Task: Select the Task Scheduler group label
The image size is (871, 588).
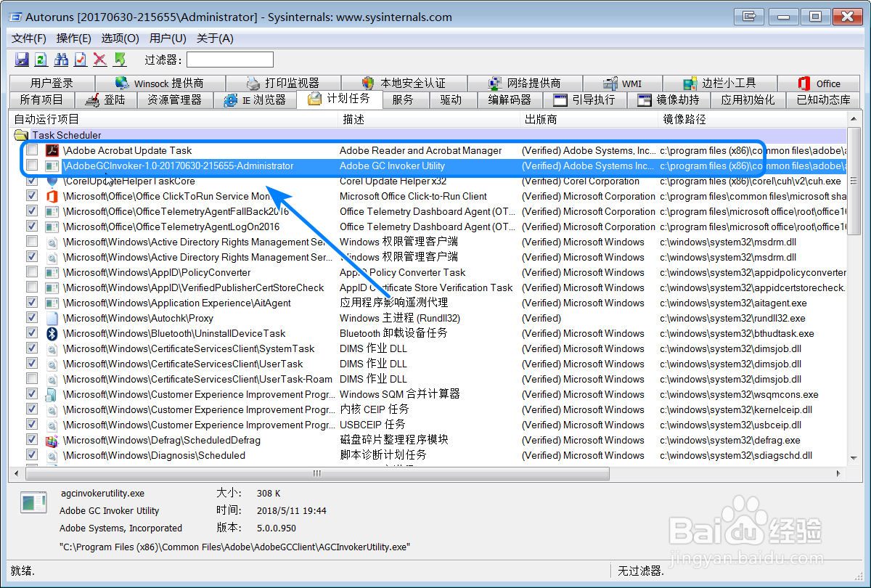Action: 67,135
